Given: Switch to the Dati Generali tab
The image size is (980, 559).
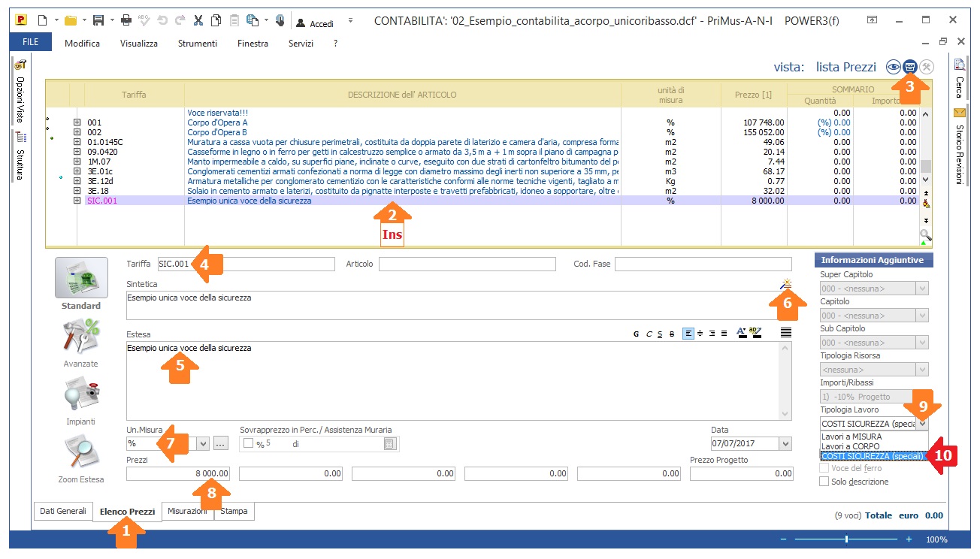Looking at the screenshot, I should [63, 511].
